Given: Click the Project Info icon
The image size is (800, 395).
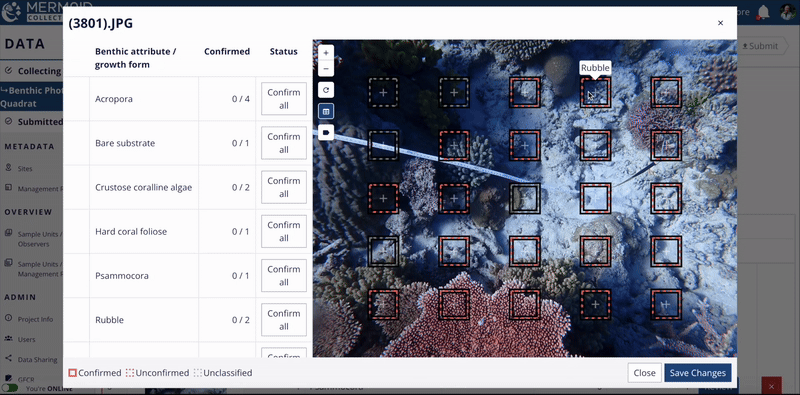Looking at the screenshot, I should [8, 318].
